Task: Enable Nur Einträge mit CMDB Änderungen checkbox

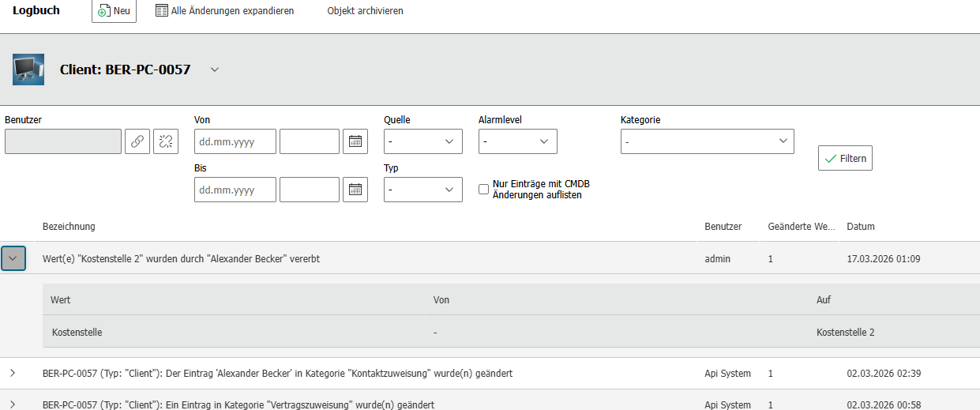Action: tap(484, 190)
